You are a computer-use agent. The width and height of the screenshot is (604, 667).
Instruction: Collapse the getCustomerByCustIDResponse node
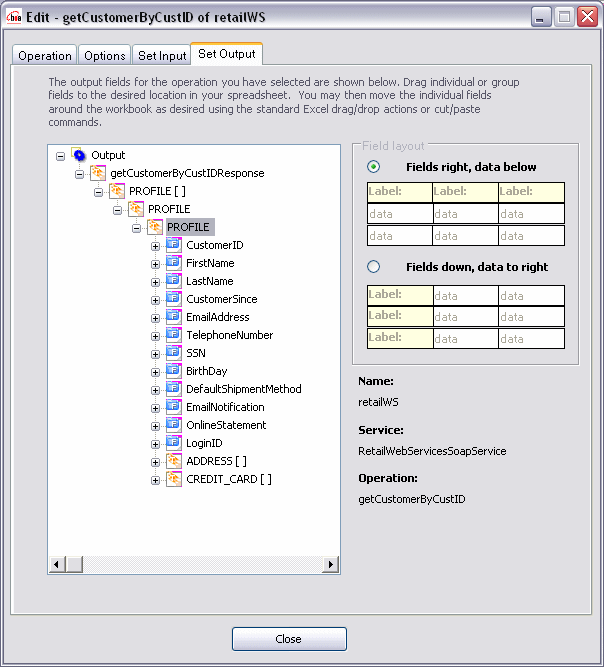point(79,174)
